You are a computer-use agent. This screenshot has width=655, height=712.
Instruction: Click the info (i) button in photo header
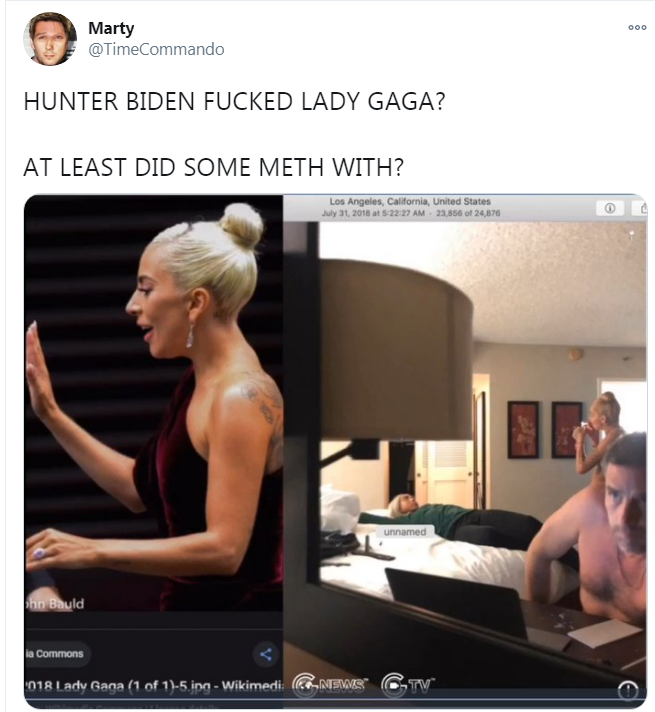coord(610,208)
